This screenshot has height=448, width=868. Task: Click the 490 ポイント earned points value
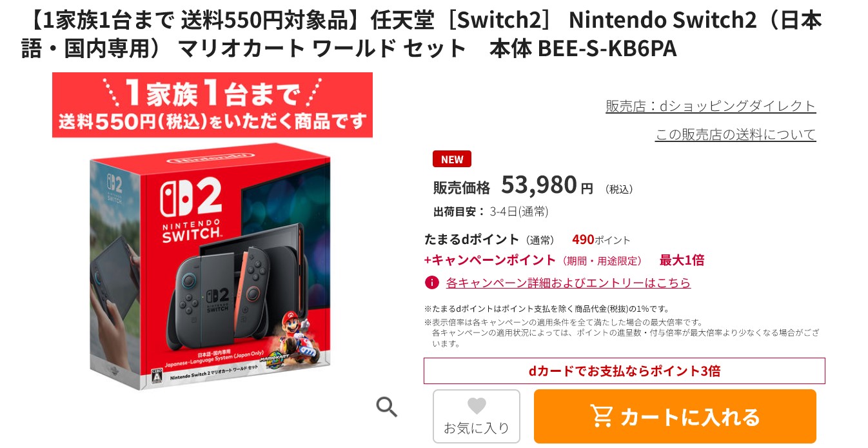coord(601,239)
